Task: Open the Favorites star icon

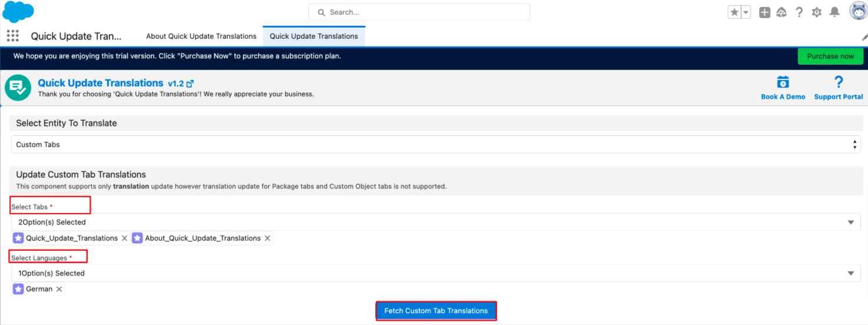Action: click(735, 12)
